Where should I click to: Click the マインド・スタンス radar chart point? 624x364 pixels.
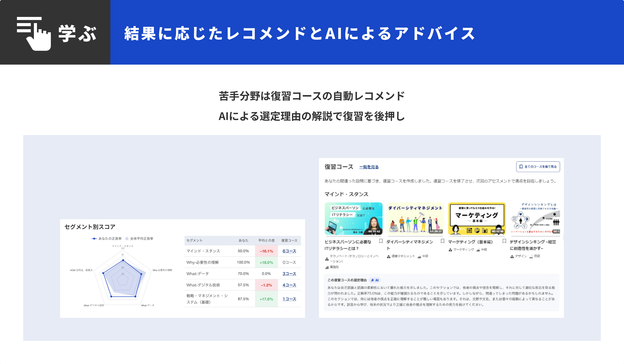[x=123, y=260]
